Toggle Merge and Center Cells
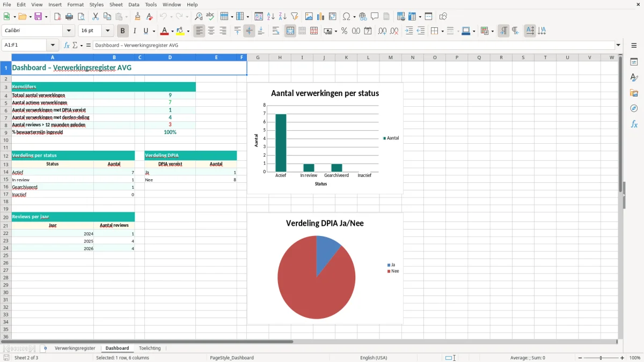Image resolution: width=644 pixels, height=362 pixels. pyautogui.click(x=290, y=31)
